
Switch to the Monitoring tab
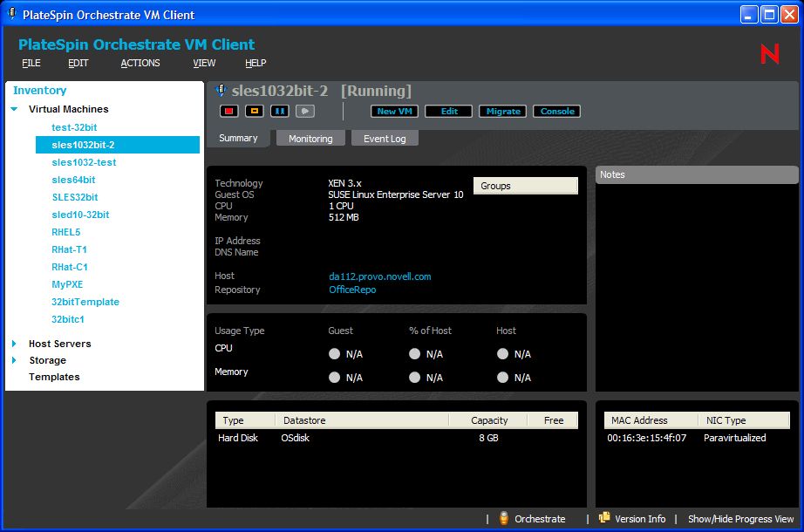coord(310,139)
